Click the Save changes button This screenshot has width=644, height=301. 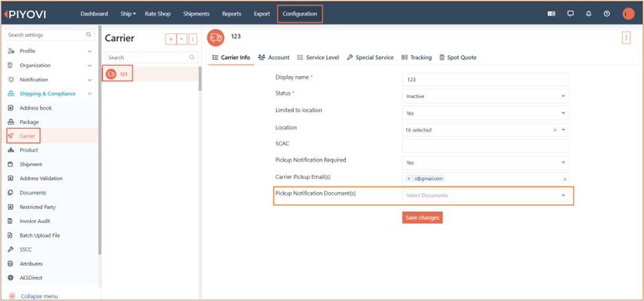point(422,218)
